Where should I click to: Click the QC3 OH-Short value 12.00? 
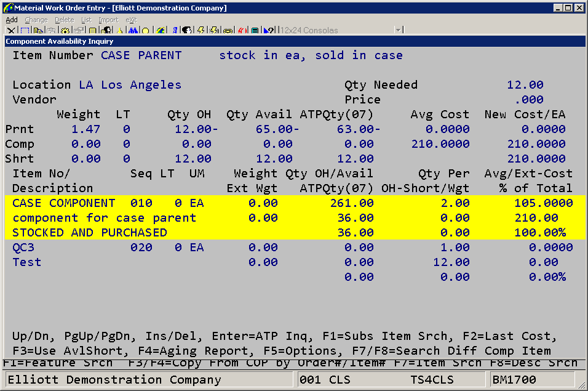(x=451, y=262)
